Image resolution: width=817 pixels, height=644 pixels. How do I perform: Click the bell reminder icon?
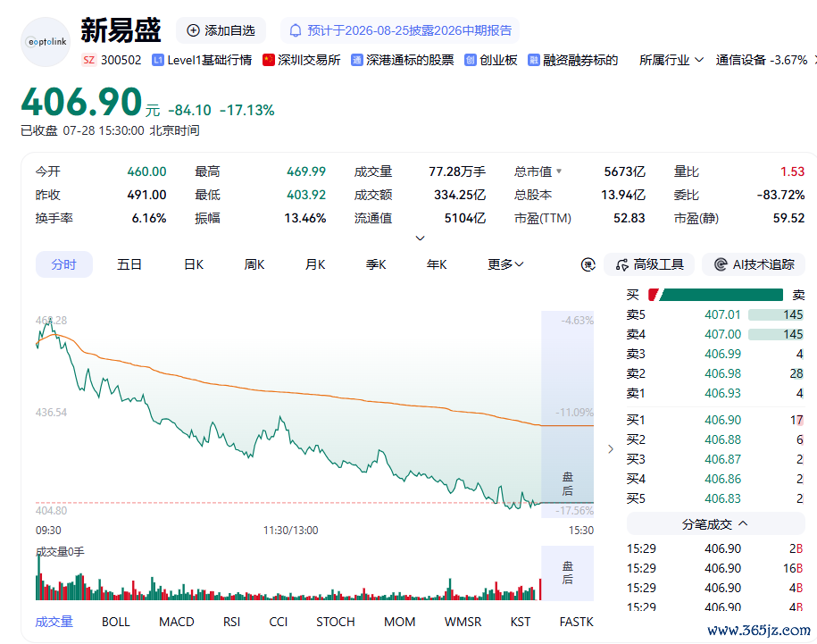[296, 30]
